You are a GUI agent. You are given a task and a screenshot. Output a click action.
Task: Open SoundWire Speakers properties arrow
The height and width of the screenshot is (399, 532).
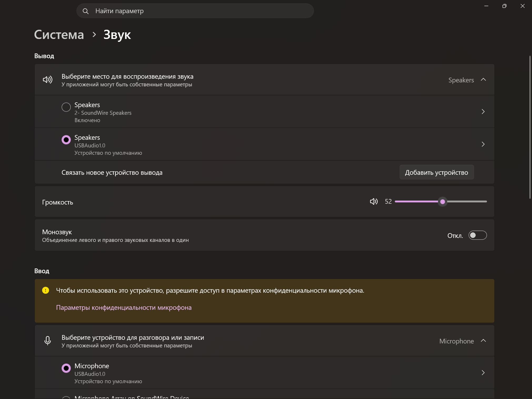[483, 112]
